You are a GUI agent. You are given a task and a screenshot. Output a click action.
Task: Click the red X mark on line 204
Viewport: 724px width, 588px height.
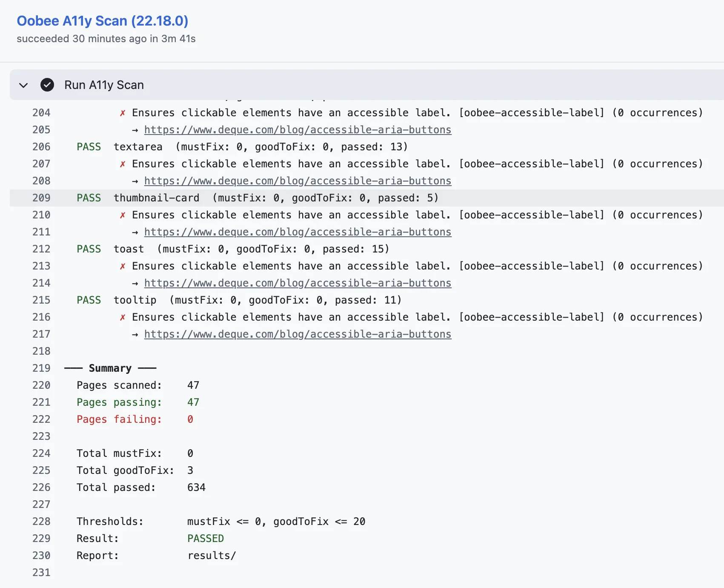click(x=123, y=113)
